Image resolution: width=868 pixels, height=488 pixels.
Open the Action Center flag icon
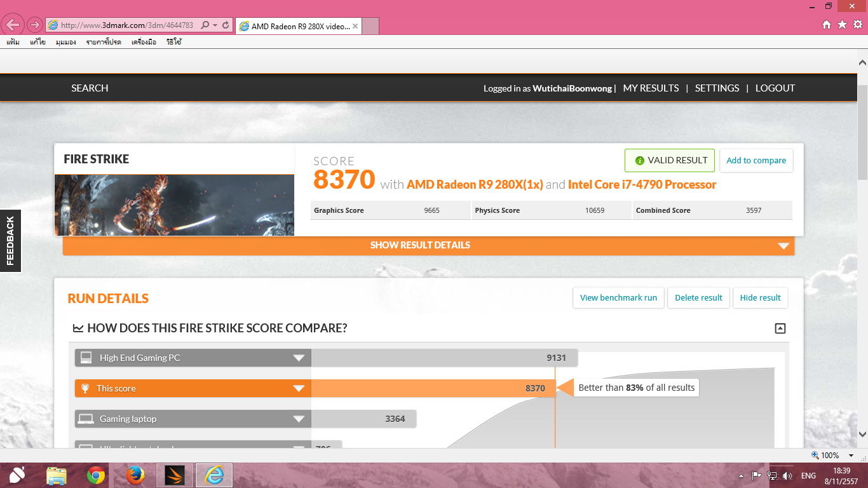click(756, 475)
